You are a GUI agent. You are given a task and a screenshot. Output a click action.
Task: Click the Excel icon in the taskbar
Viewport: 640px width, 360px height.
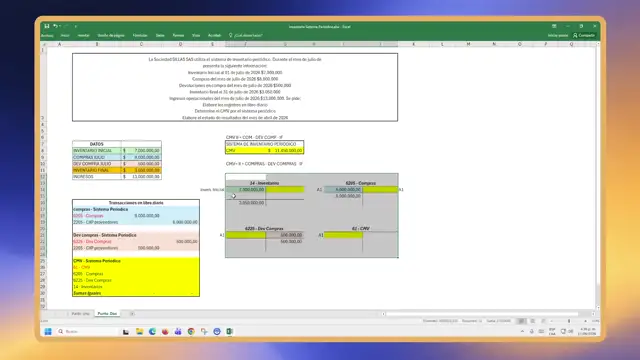click(x=229, y=331)
